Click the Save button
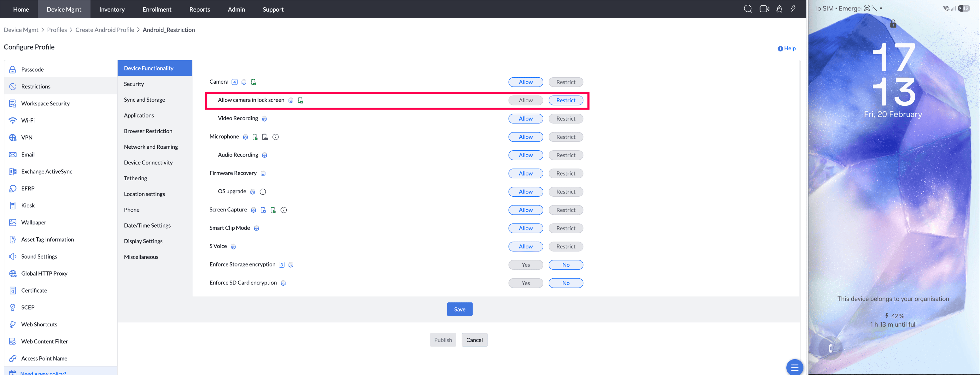980x375 pixels. (x=459, y=310)
